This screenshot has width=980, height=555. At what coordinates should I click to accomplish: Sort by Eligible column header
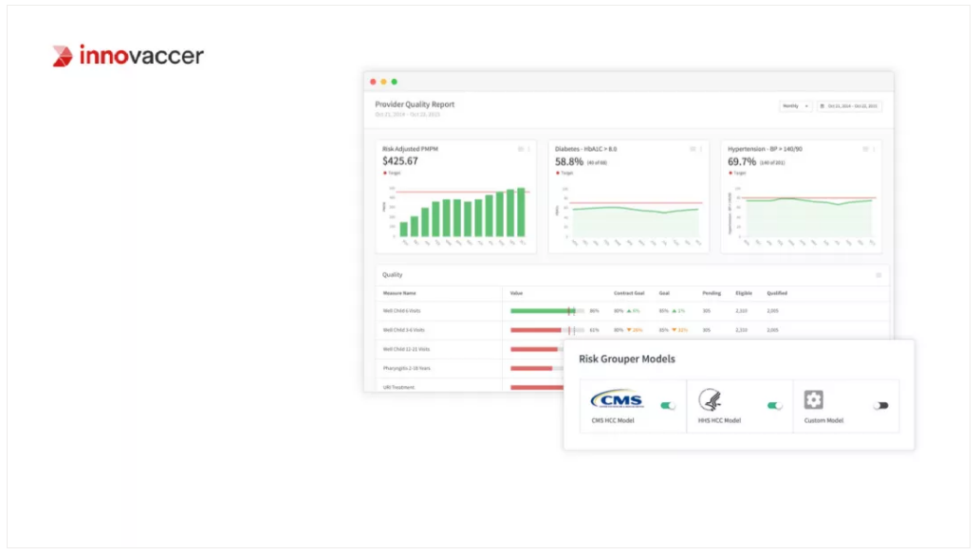click(x=744, y=293)
